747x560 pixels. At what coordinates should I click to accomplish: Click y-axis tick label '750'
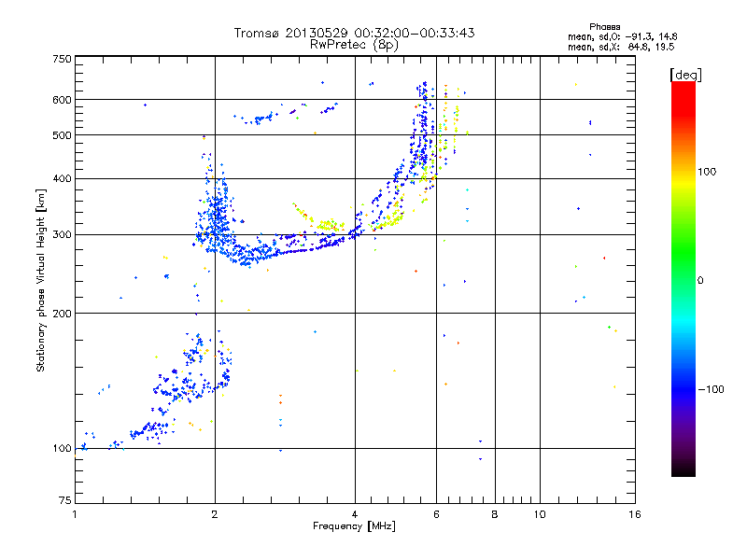point(62,59)
